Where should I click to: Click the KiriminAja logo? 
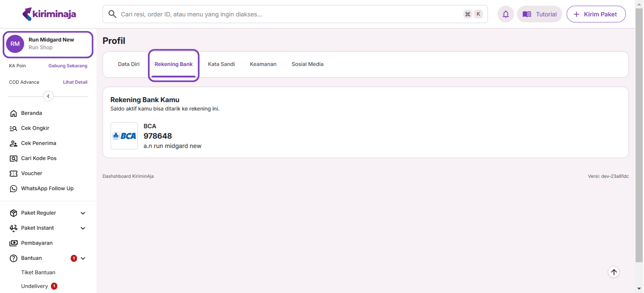pos(49,14)
